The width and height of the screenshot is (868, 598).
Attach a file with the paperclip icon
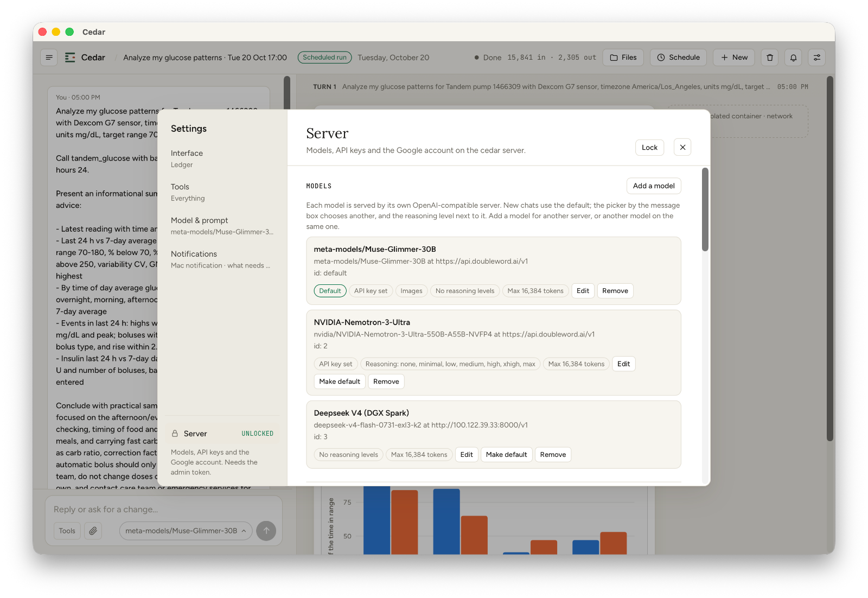[93, 531]
